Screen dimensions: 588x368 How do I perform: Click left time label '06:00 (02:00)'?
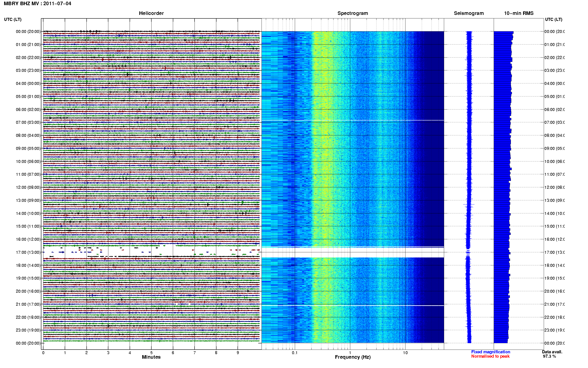point(28,109)
